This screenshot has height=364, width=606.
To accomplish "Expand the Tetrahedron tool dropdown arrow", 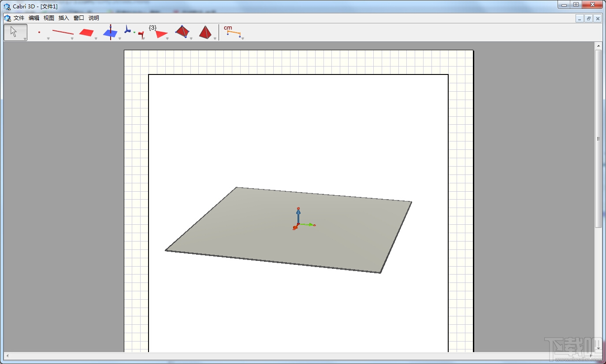I will (191, 39).
